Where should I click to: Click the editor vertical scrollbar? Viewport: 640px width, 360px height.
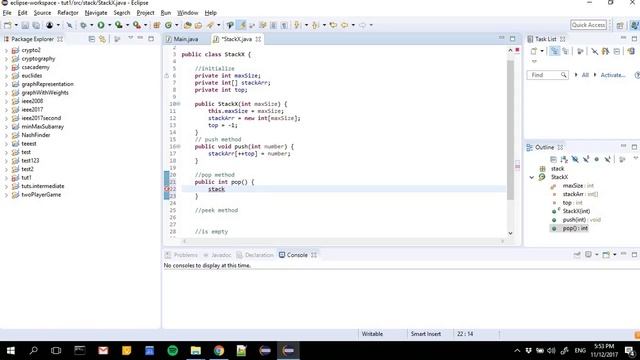[x=510, y=130]
